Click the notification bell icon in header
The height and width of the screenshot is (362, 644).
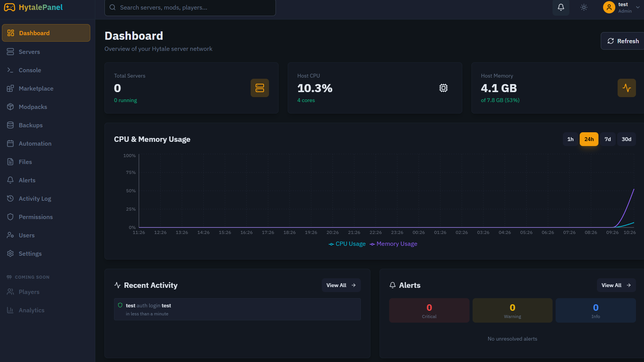pyautogui.click(x=561, y=7)
